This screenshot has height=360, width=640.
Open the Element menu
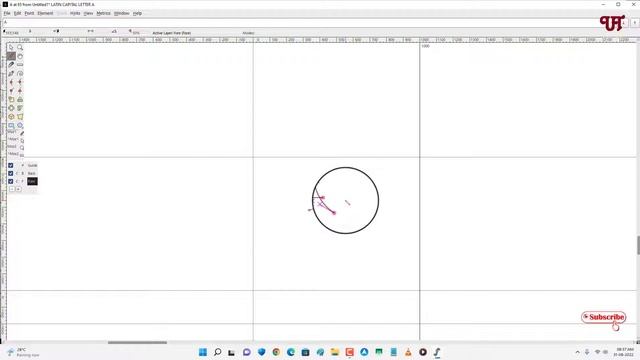tap(45, 13)
